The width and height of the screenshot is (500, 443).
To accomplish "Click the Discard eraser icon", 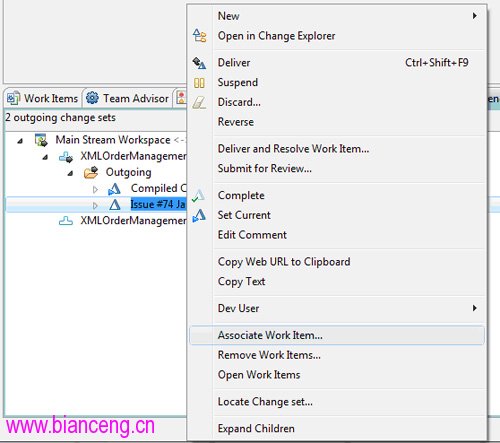I will tap(199, 102).
